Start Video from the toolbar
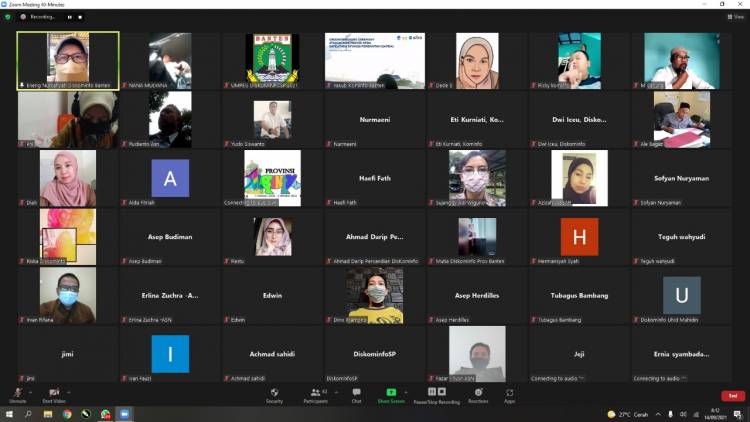This screenshot has width=750, height=422. 53,394
